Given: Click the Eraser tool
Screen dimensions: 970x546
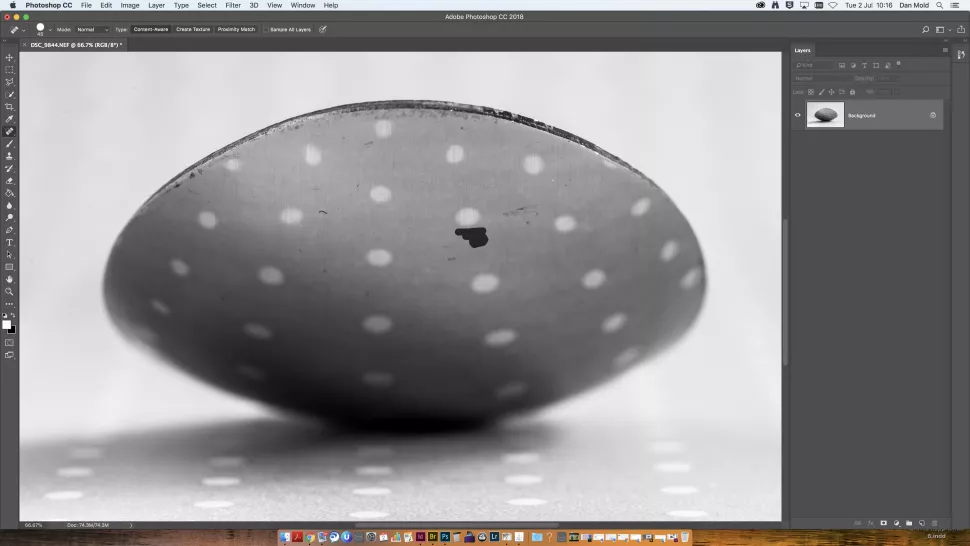Looking at the screenshot, I should [x=10, y=181].
